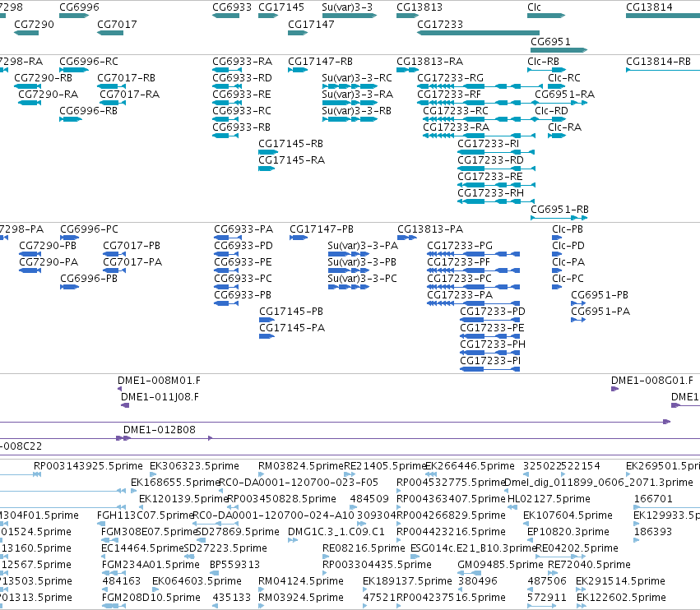The height and width of the screenshot is (610, 700).
Task: Select the CG6996 gene feature label
Action: 80,7
